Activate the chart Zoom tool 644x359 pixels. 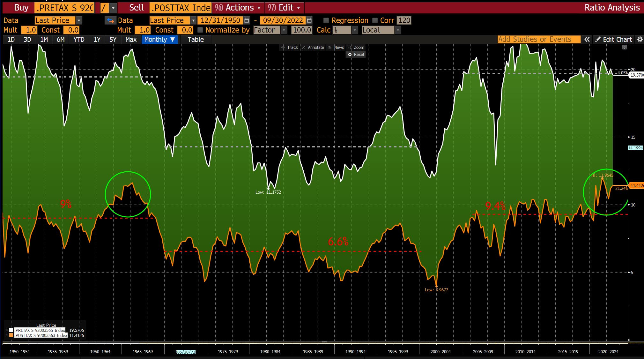click(x=356, y=47)
